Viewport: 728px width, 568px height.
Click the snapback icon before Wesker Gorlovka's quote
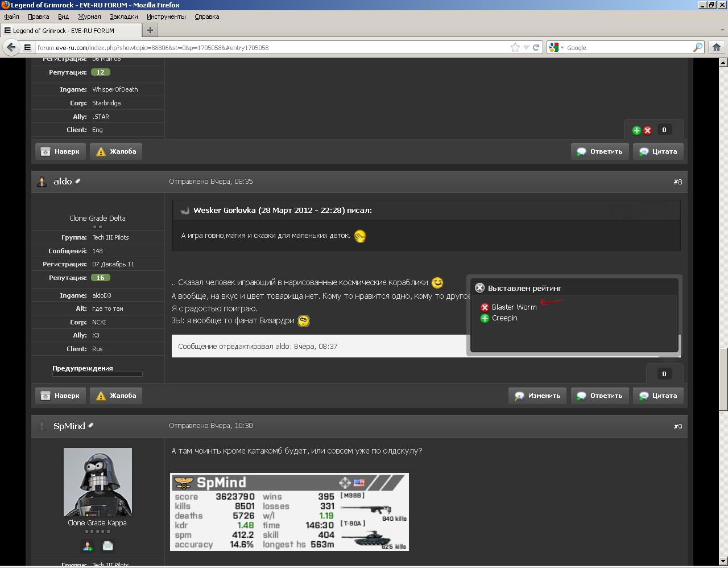pos(185,211)
